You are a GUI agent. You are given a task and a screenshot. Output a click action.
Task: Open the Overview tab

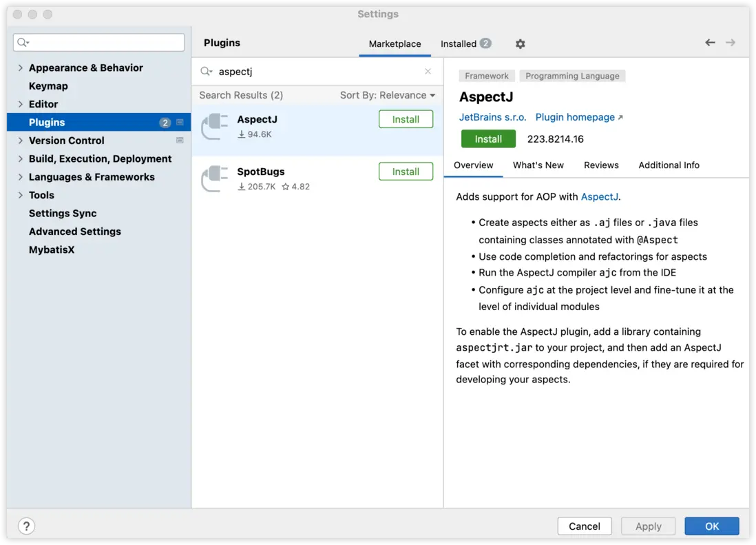click(473, 165)
